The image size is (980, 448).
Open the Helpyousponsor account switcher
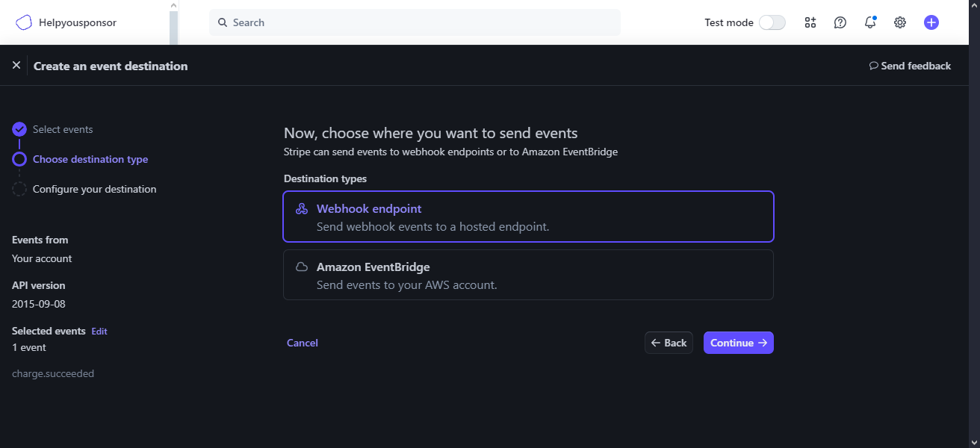tap(66, 22)
